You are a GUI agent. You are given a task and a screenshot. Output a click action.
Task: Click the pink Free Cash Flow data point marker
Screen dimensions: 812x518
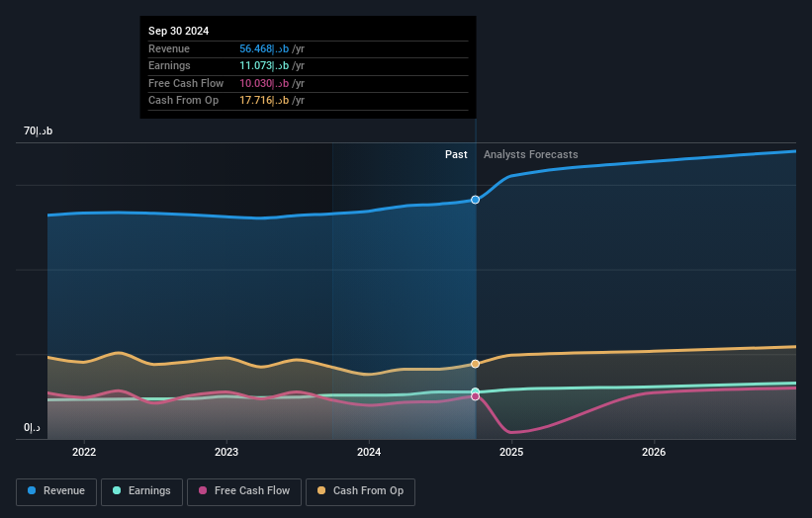coord(475,396)
